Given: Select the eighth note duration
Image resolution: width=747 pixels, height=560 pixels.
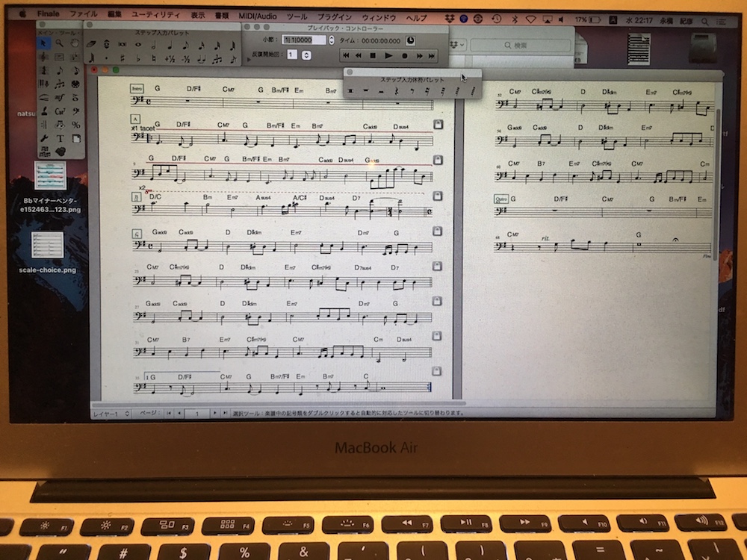Looking at the screenshot, I should click(x=185, y=46).
